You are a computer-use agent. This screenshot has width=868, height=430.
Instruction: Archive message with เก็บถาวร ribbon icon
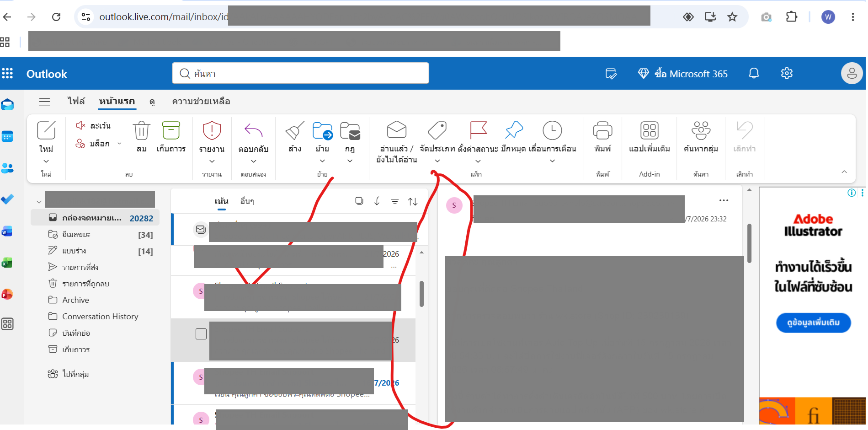click(x=171, y=130)
